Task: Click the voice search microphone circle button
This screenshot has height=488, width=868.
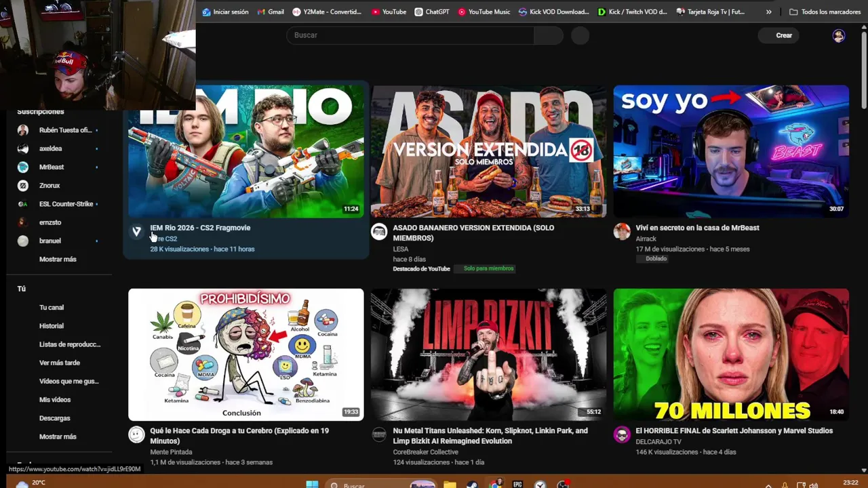Action: 580,35
